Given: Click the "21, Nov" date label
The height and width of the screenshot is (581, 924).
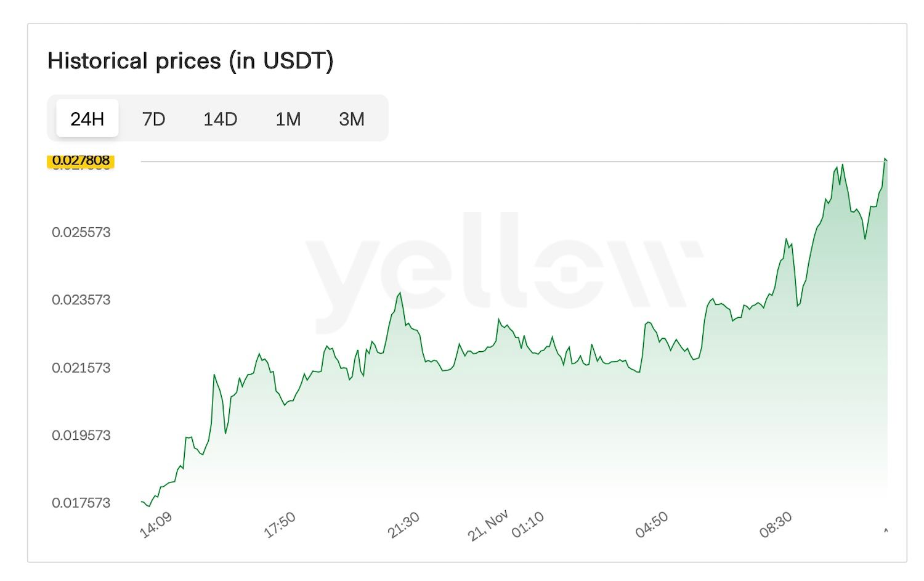Looking at the screenshot, I should 488,526.
